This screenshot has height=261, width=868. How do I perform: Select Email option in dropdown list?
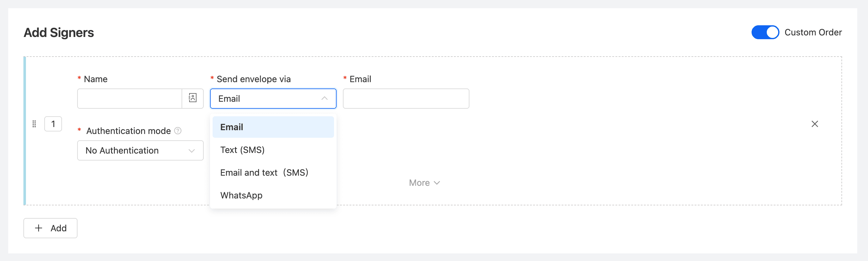(273, 127)
